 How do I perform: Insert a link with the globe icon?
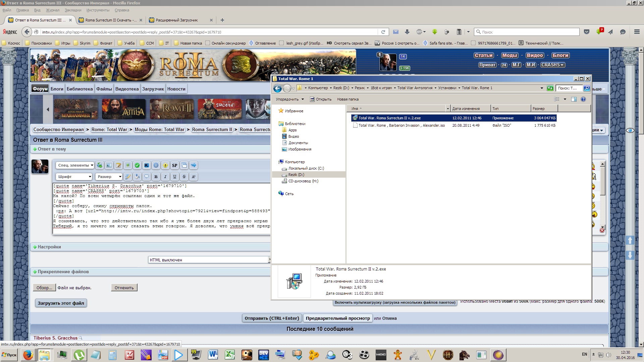point(100,166)
